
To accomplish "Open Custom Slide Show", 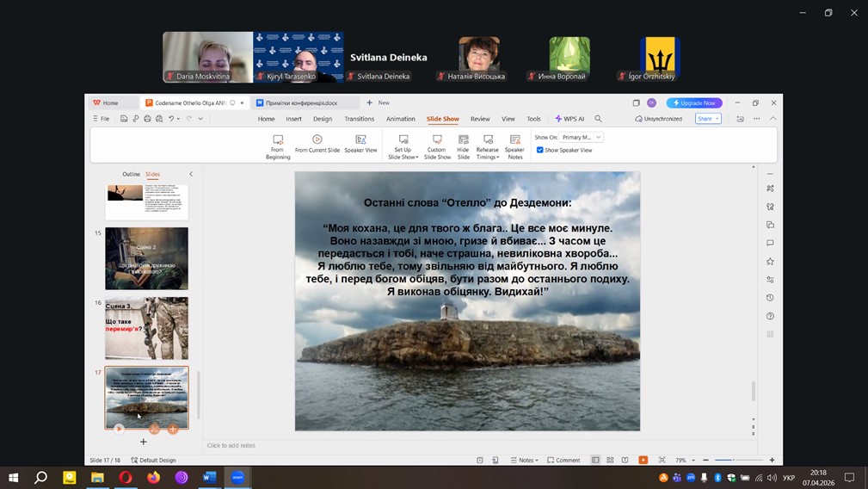I will pyautogui.click(x=437, y=145).
